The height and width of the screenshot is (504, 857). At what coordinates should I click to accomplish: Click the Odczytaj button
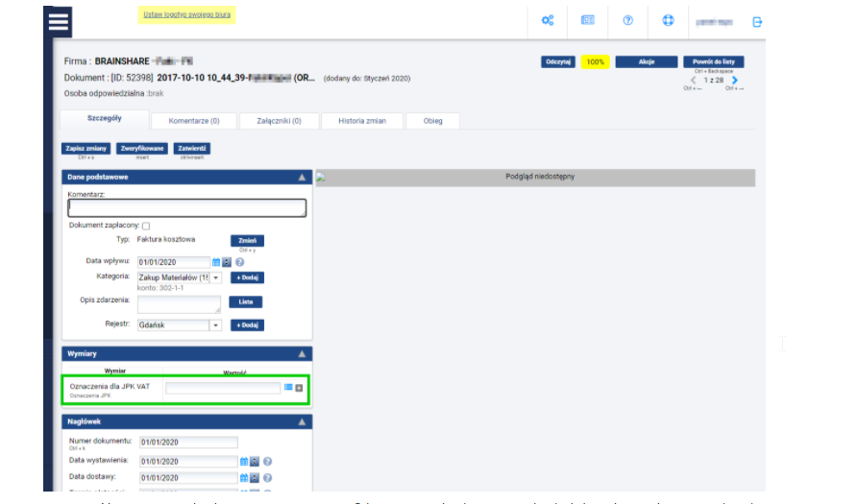pos(558,61)
